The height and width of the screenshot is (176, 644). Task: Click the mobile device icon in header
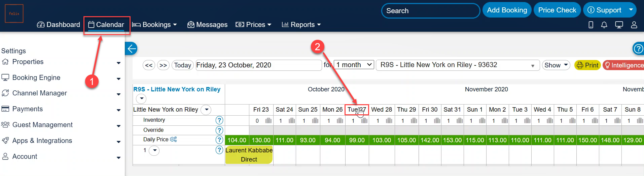(591, 25)
